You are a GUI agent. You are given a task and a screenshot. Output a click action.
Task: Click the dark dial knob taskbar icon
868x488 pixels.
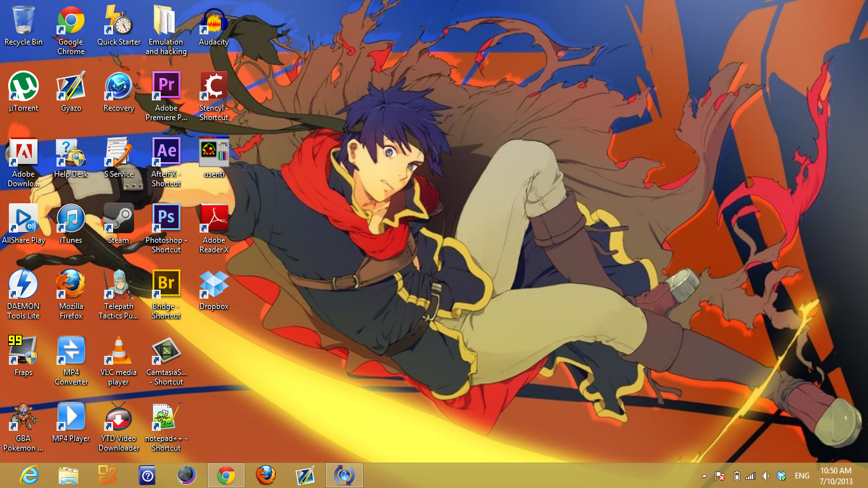pos(187,475)
